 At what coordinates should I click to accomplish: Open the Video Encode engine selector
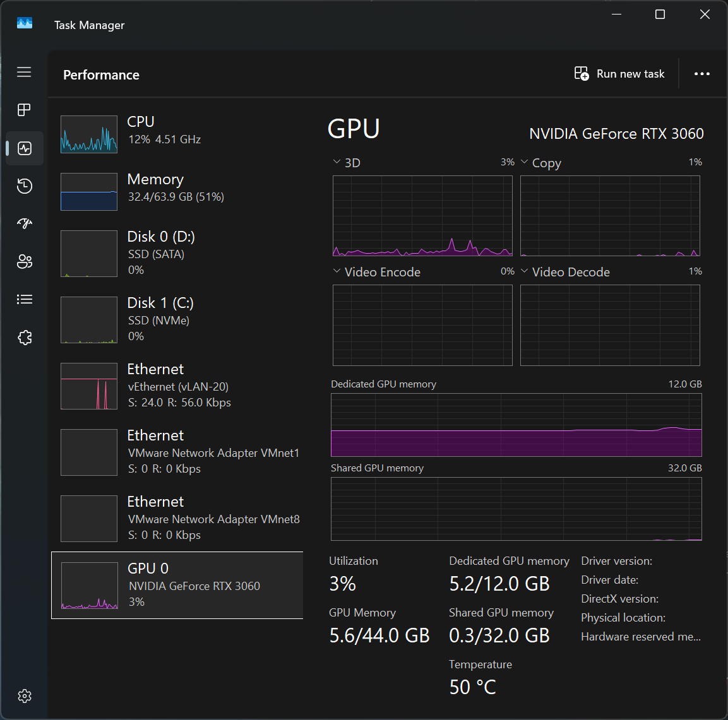coord(337,271)
